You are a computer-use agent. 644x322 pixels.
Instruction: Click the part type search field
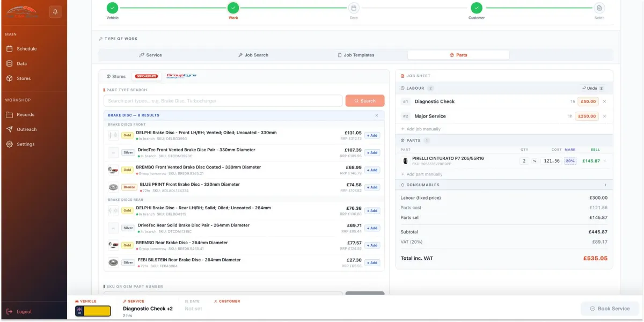pyautogui.click(x=223, y=101)
